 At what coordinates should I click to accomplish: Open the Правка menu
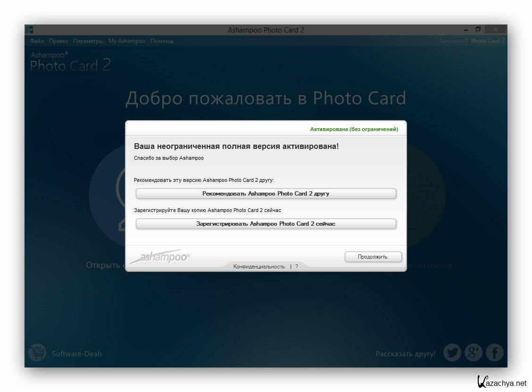coord(58,41)
